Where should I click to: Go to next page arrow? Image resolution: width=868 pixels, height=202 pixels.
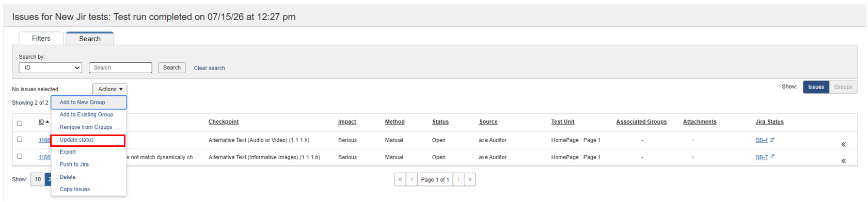point(458,179)
